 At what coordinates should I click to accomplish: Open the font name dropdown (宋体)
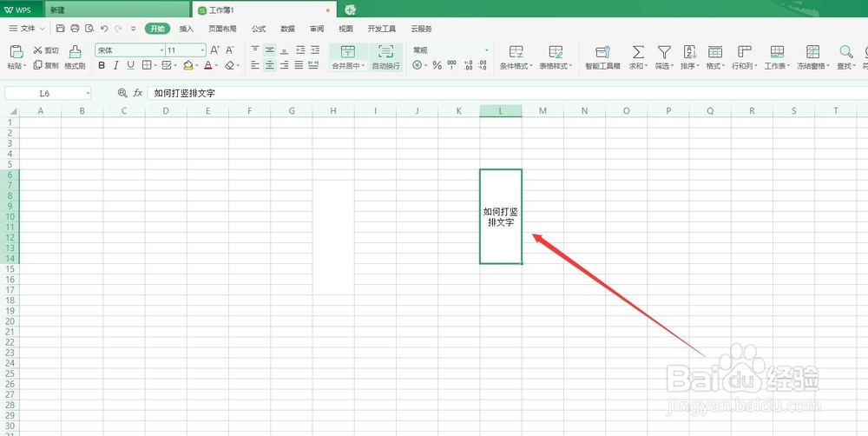click(161, 50)
